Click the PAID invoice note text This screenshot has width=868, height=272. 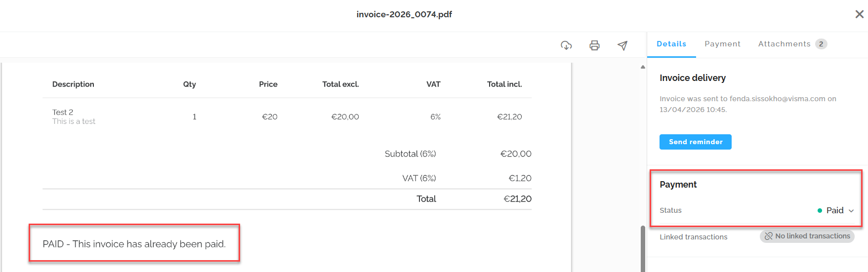tap(134, 244)
